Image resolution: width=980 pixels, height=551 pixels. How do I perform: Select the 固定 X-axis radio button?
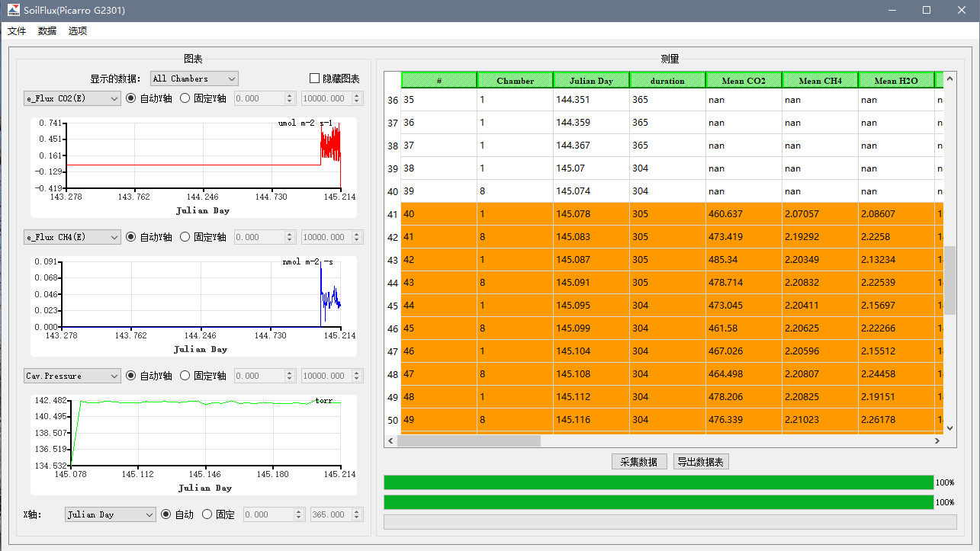(x=207, y=514)
